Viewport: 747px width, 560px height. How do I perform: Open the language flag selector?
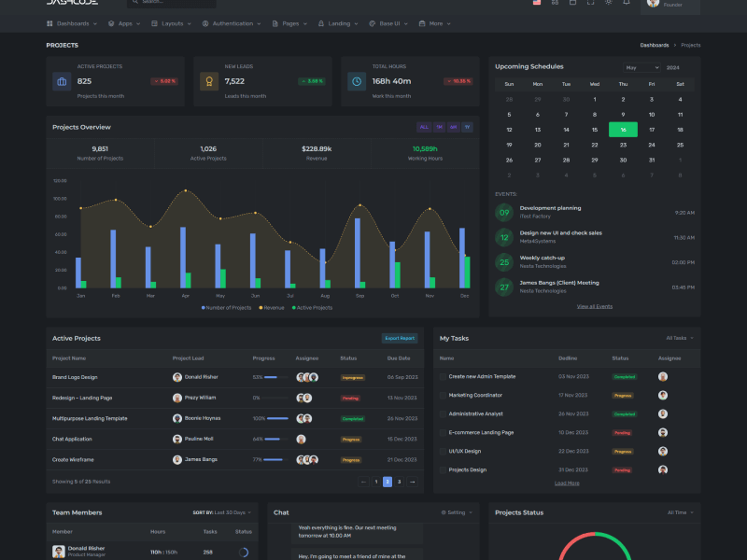pyautogui.click(x=537, y=3)
